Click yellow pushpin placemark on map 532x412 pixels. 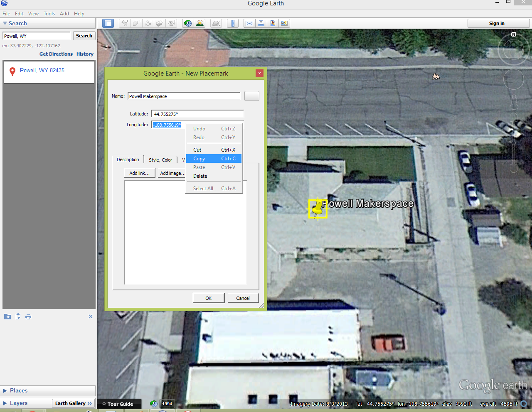pos(318,208)
